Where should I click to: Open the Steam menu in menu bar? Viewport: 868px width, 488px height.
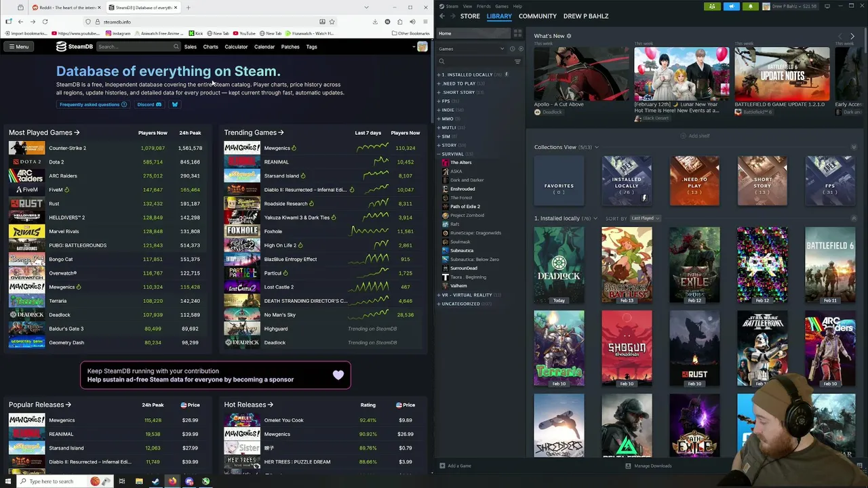click(452, 6)
